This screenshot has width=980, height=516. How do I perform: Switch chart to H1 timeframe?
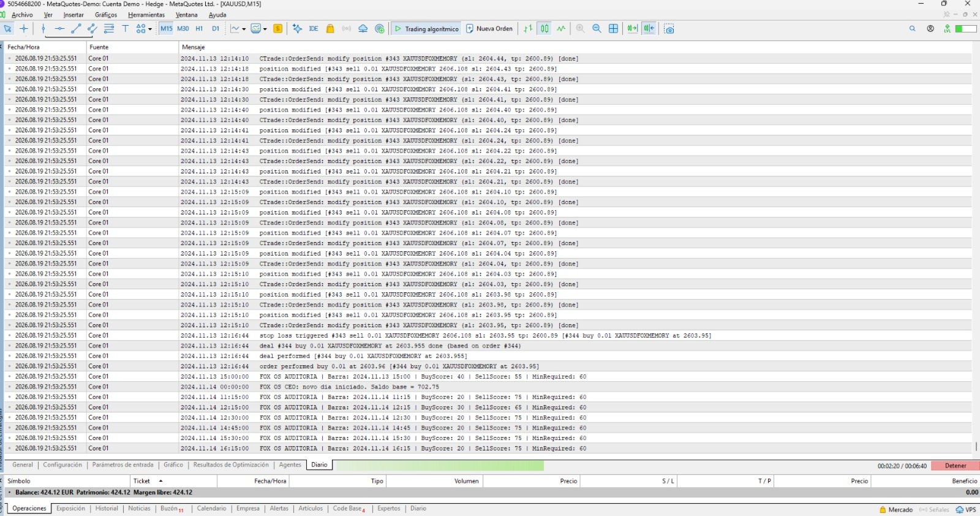pyautogui.click(x=199, y=28)
